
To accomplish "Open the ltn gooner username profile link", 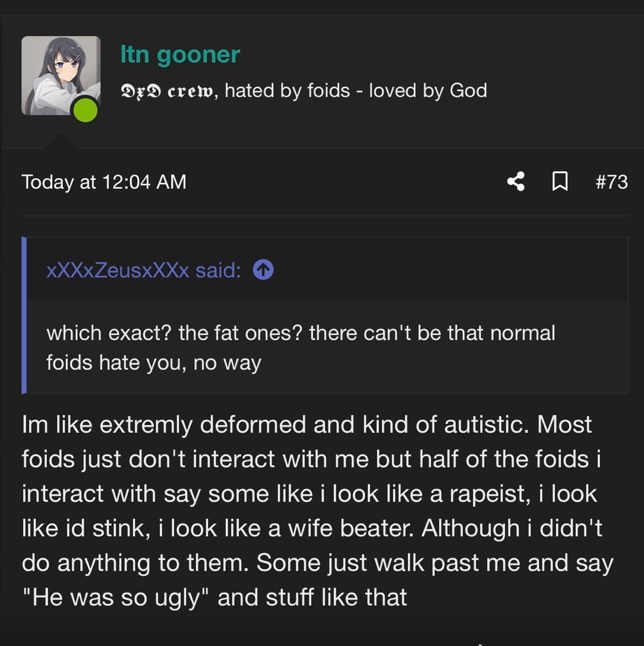I will 180,55.
